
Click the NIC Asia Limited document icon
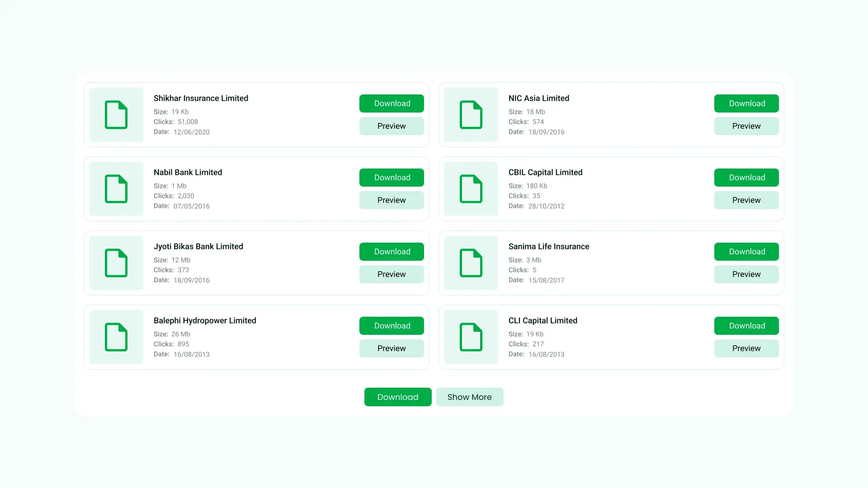tap(471, 115)
